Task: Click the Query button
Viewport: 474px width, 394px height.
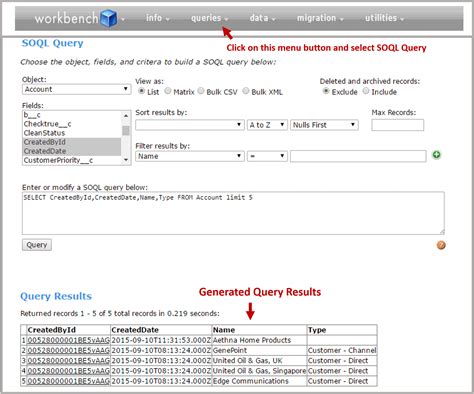Action: click(x=37, y=245)
